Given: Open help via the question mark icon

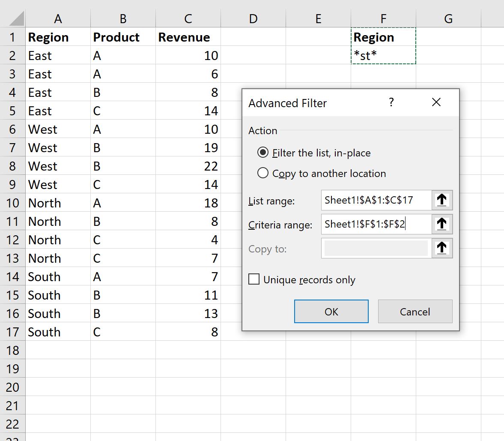Looking at the screenshot, I should point(391,102).
